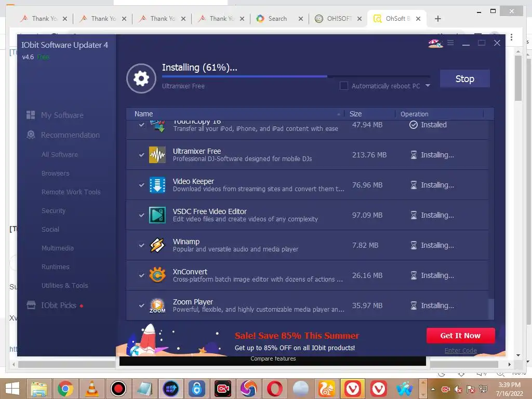Enable Automatically reboot PC checkbox
Image resolution: width=532 pixels, height=399 pixels.
pos(344,86)
